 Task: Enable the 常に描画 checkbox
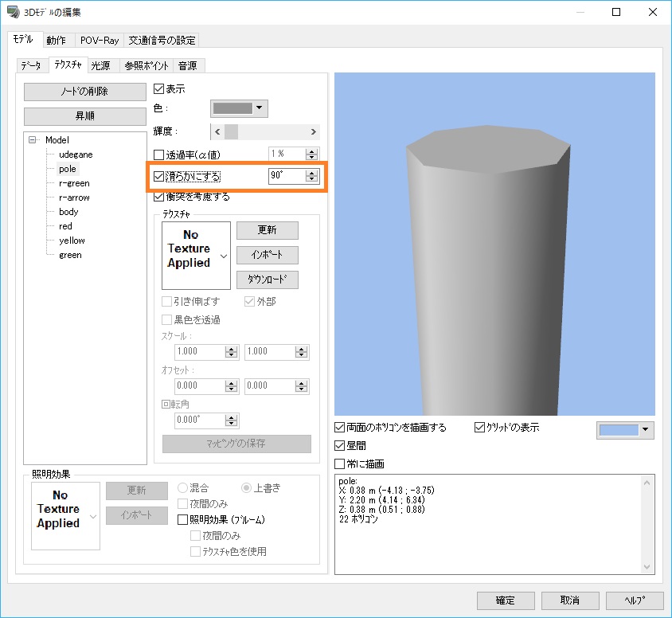pyautogui.click(x=340, y=463)
